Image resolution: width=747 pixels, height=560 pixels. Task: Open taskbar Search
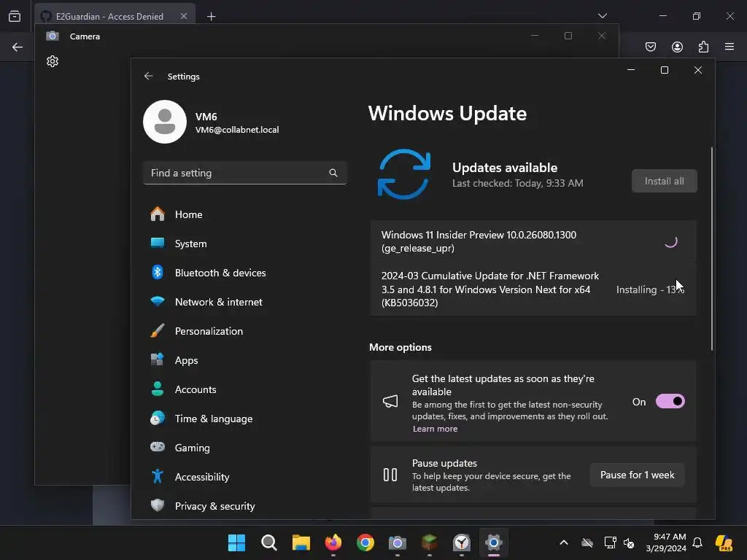(x=268, y=542)
